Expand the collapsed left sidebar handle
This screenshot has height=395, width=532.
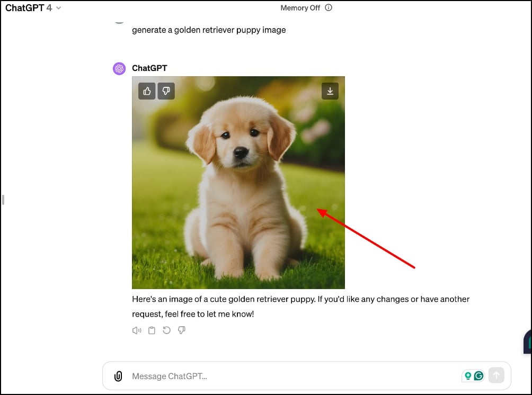pos(3,200)
